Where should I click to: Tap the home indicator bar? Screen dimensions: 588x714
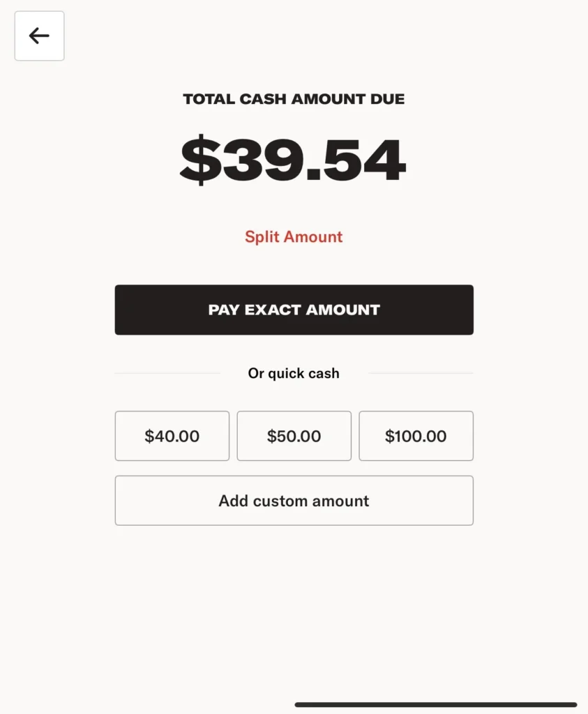[x=435, y=704]
